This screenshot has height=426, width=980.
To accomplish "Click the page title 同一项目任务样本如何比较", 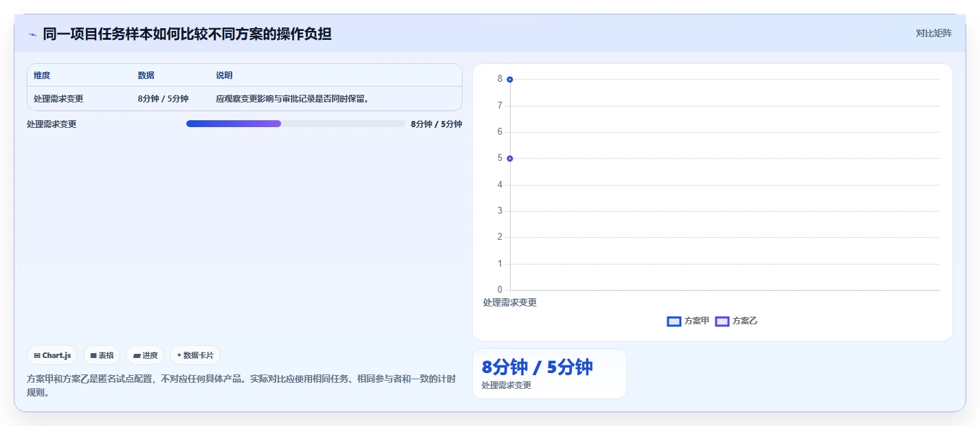I will click(x=187, y=34).
